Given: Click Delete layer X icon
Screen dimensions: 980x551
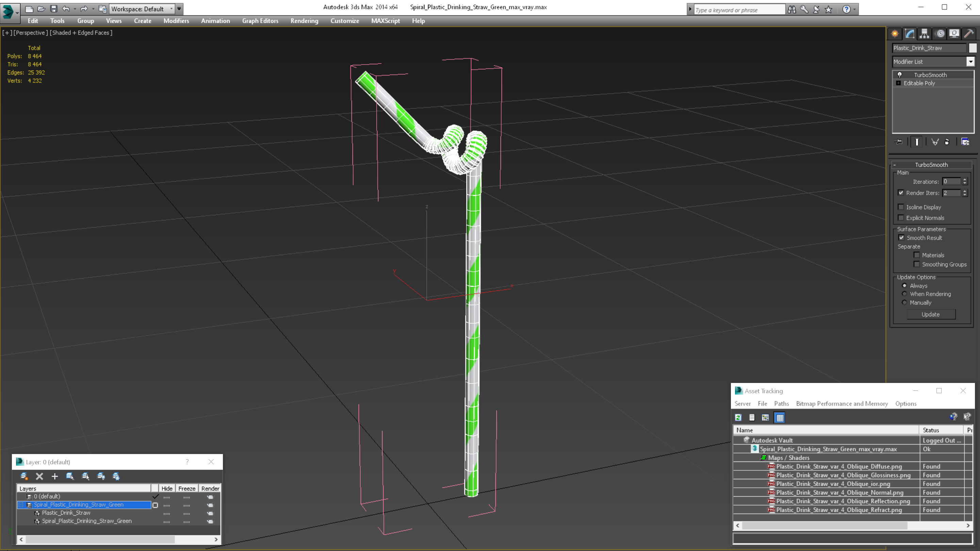Looking at the screenshot, I should point(39,476).
